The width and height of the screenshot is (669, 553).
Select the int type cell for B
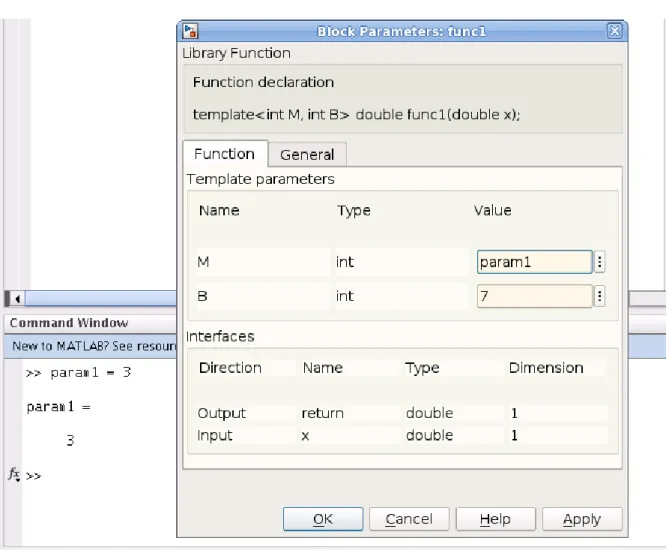(x=401, y=296)
